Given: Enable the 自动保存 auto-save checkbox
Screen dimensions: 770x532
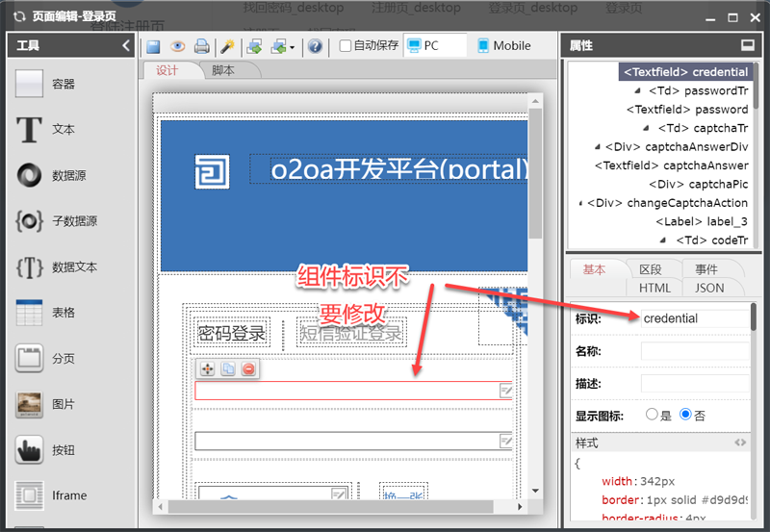Looking at the screenshot, I should (x=346, y=46).
